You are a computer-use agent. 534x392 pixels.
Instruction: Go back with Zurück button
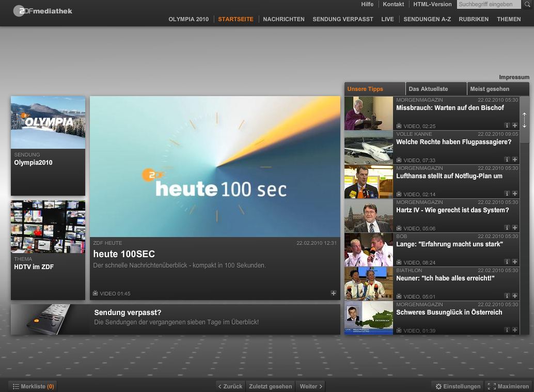pos(230,386)
